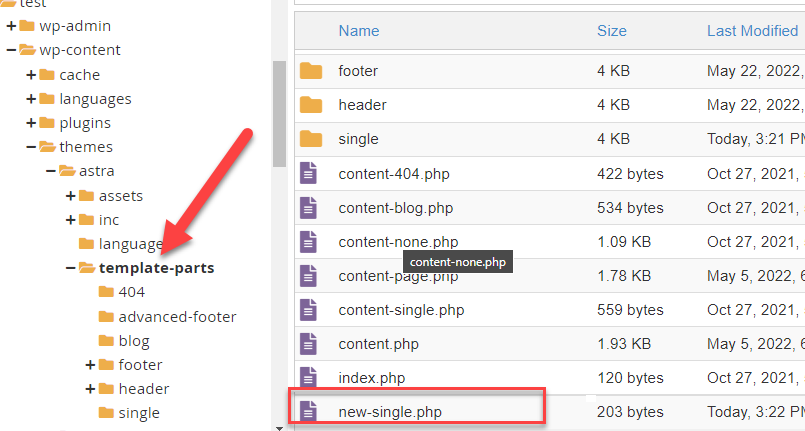Screen dimensions: 805x431
Task: Expand the assets folder under astra
Action: coord(71,195)
